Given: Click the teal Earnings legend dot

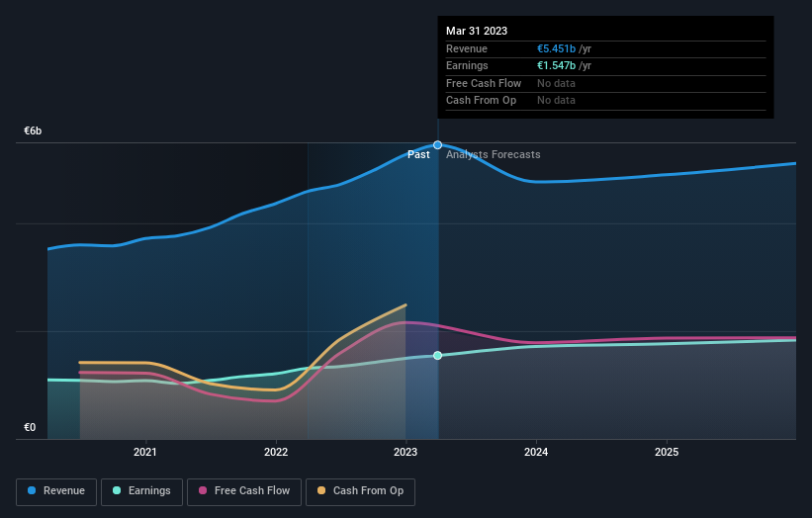Looking at the screenshot, I should [117, 490].
